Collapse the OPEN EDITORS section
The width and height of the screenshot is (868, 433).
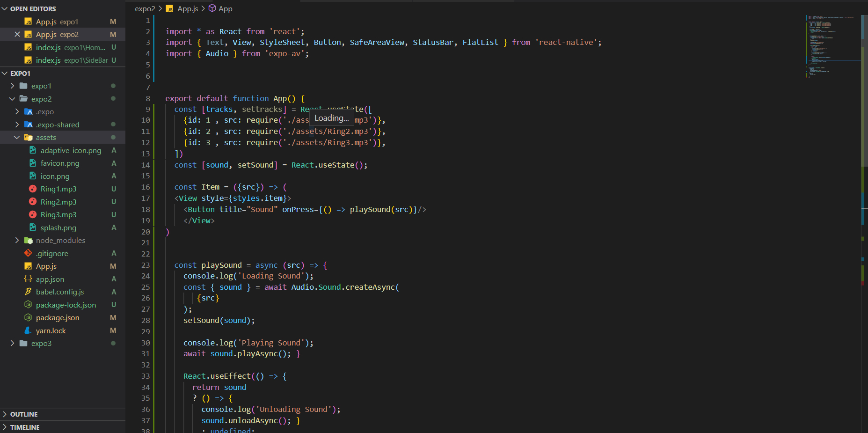[5, 9]
